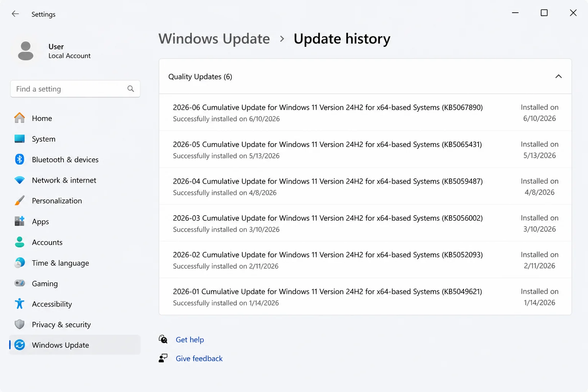Click the Bluetooth icon
The image size is (588, 392).
click(x=20, y=159)
